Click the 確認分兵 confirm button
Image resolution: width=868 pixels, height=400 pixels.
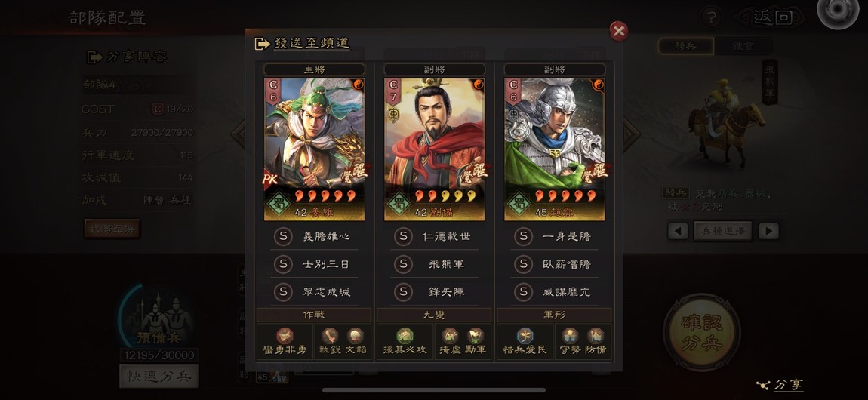702,332
